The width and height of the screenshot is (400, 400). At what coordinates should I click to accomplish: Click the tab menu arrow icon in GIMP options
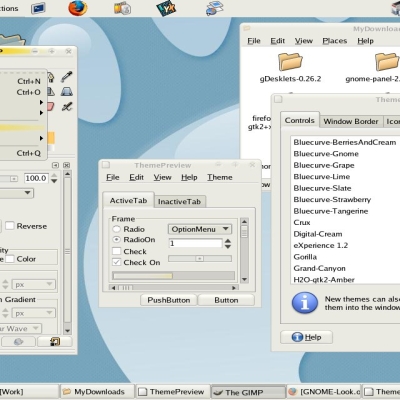55,165
